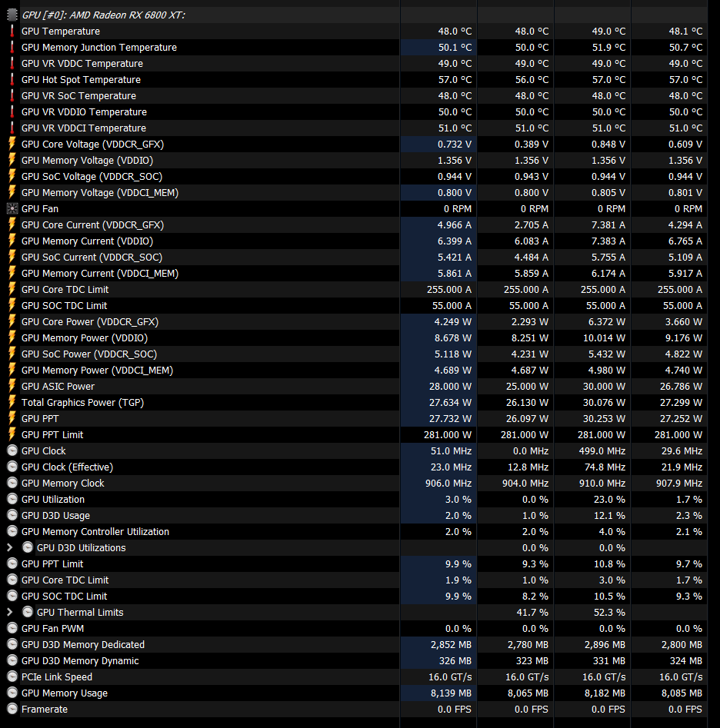Click the 499.0 MHz GPU Clock maximum value
720x728 pixels.
coord(602,451)
